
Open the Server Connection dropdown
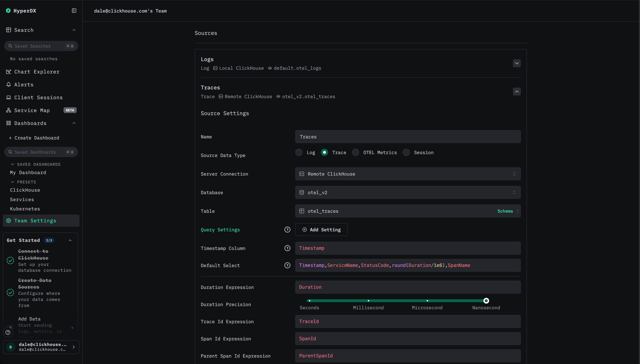(408, 174)
